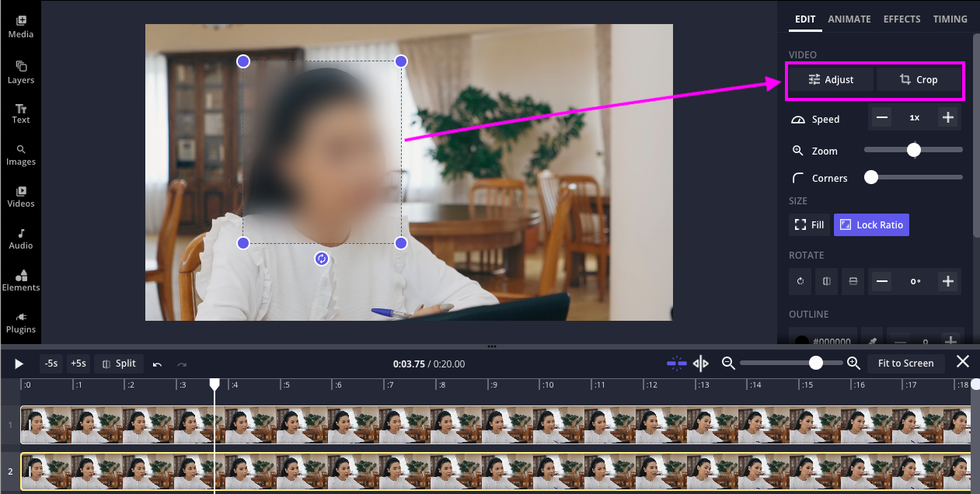
Task: Toggle timeline snapping icon
Action: click(676, 363)
